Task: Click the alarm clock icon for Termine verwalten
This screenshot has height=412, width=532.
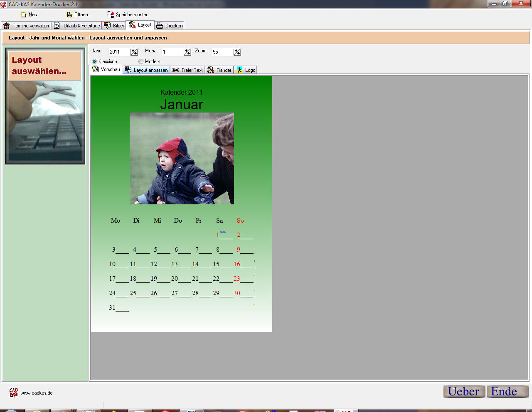Action: (x=7, y=26)
